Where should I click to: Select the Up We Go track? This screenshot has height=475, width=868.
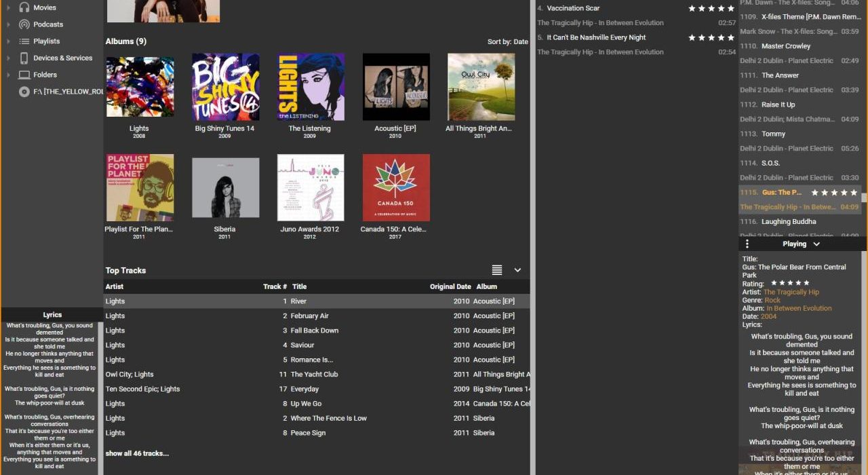(x=317, y=404)
